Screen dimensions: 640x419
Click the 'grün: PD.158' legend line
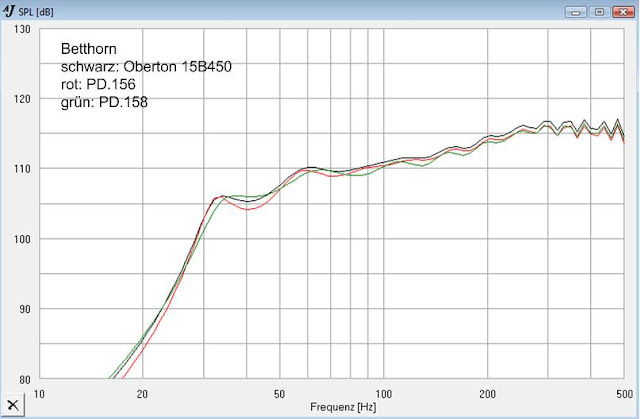104,102
